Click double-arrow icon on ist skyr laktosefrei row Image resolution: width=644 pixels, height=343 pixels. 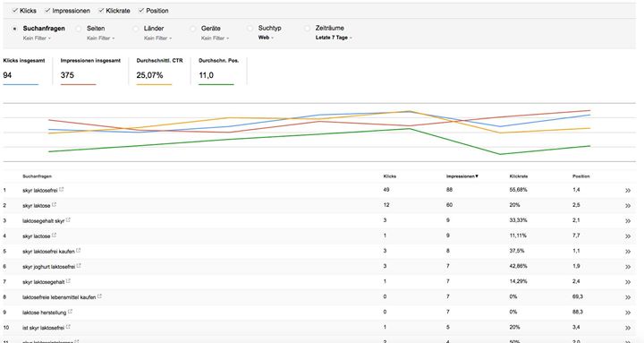[x=628, y=328]
